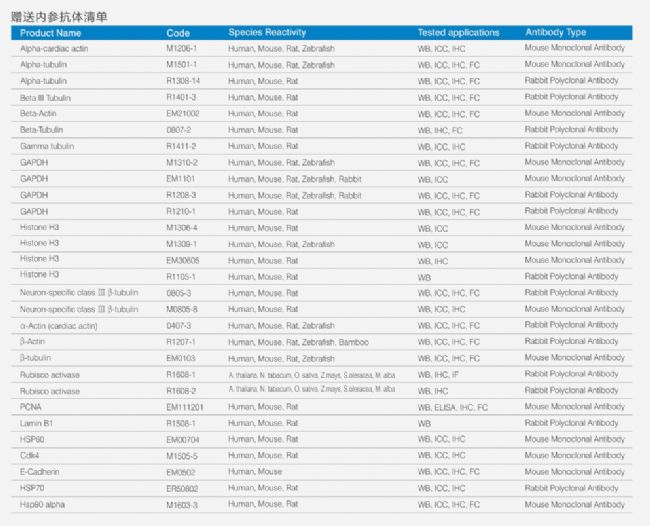Click the Cdk4 product name
650x526 pixels.
pyautogui.click(x=30, y=456)
